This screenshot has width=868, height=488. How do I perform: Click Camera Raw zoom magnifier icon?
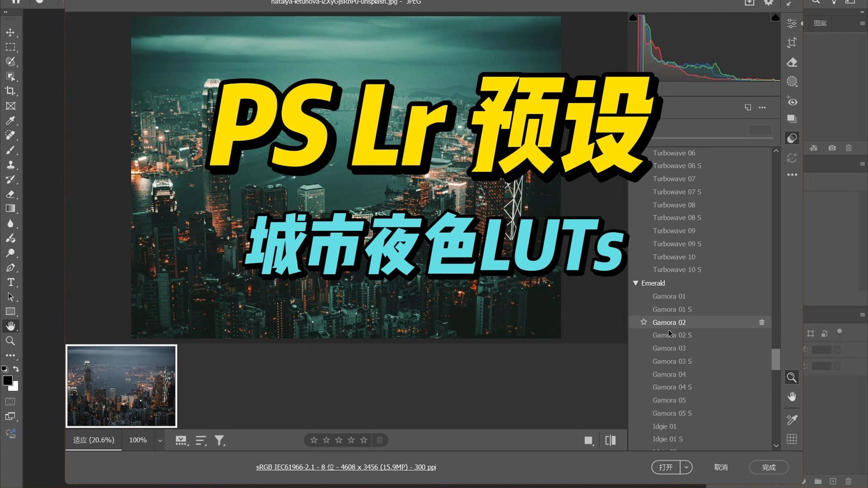[792, 377]
